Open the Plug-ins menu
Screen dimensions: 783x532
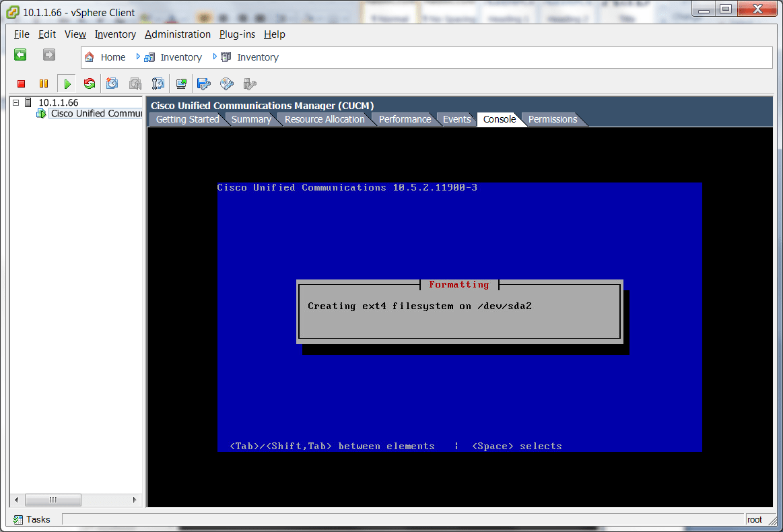(237, 34)
